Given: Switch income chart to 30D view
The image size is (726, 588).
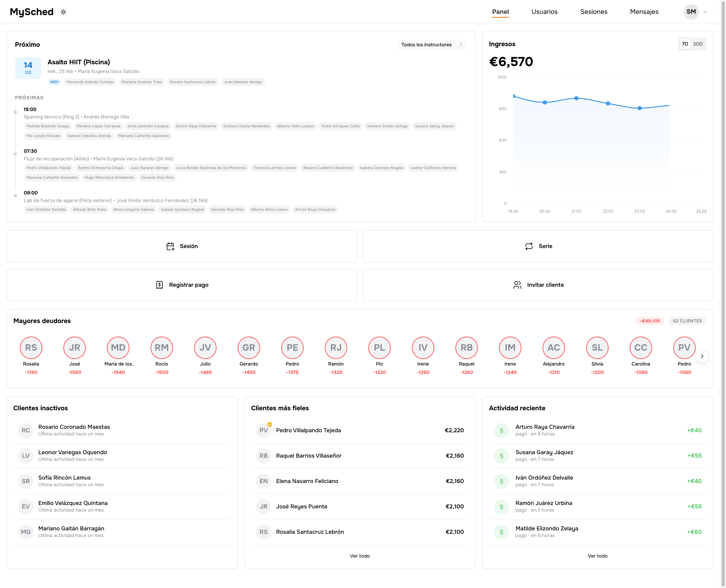Looking at the screenshot, I should click(697, 44).
